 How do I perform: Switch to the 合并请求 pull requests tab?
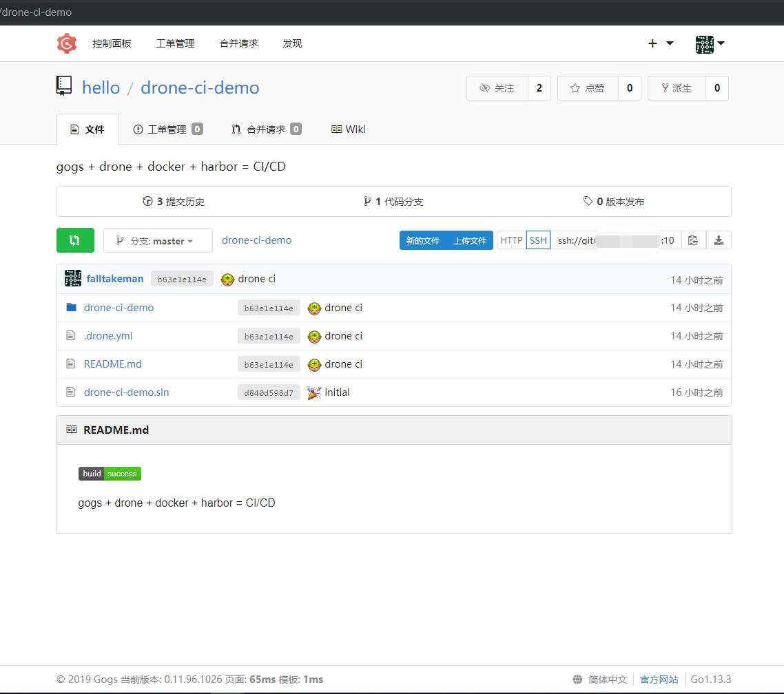[x=266, y=129]
